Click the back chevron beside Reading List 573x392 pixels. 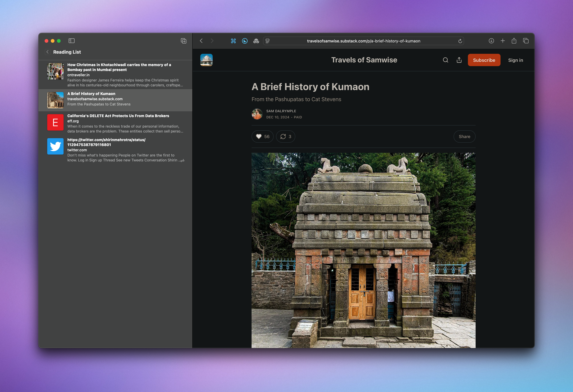coord(48,52)
